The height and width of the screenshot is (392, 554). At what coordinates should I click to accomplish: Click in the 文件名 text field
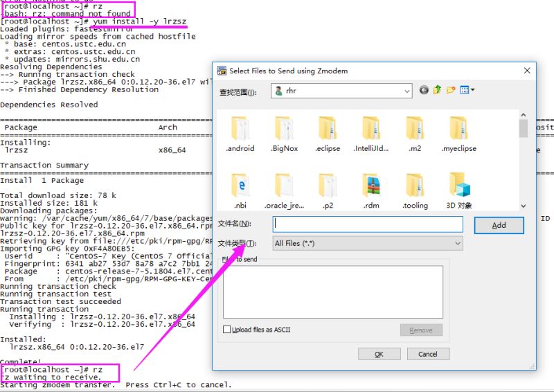[368, 224]
